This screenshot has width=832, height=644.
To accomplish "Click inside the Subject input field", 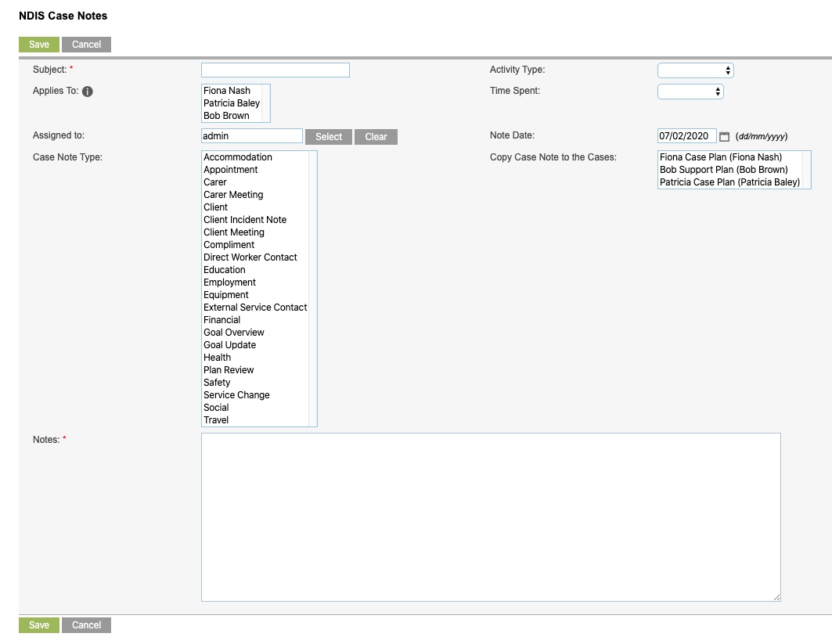I will [x=275, y=70].
